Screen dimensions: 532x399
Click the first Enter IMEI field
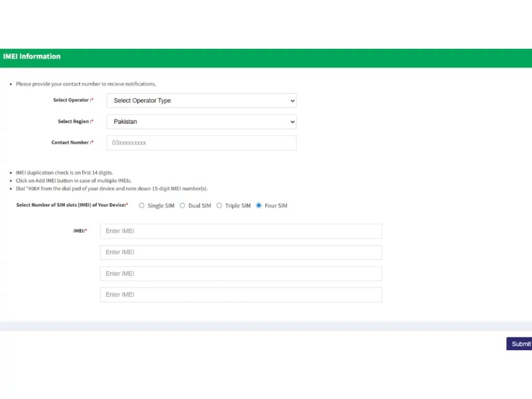(241, 231)
